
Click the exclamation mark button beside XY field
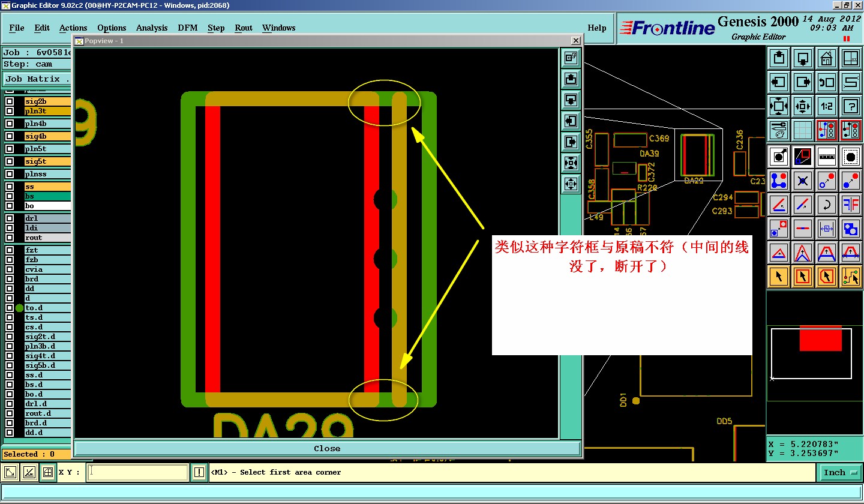199,473
